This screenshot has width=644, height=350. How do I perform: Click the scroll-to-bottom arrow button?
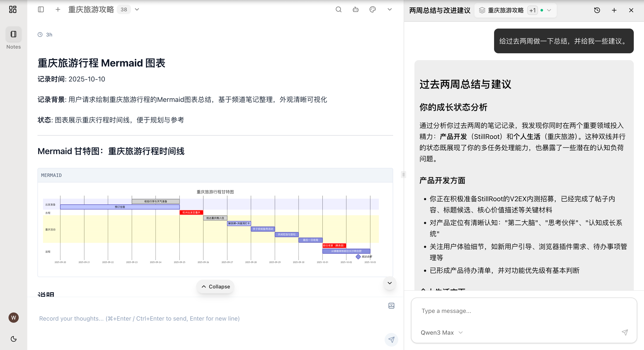[x=390, y=283]
